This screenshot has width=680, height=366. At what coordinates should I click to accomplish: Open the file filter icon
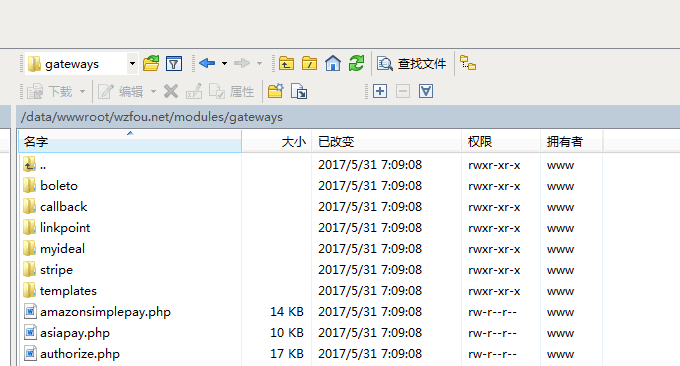(174, 64)
